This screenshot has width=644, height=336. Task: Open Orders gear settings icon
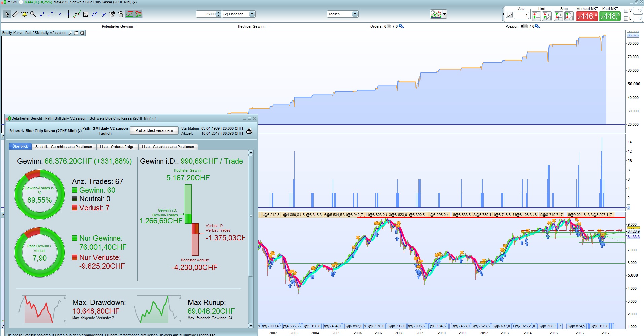pos(401,26)
